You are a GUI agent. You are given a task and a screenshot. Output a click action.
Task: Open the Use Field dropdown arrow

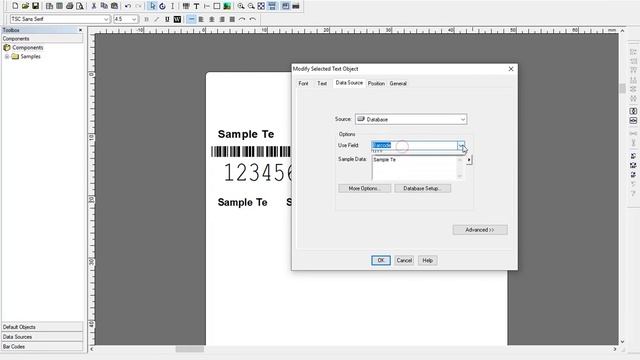coord(461,145)
